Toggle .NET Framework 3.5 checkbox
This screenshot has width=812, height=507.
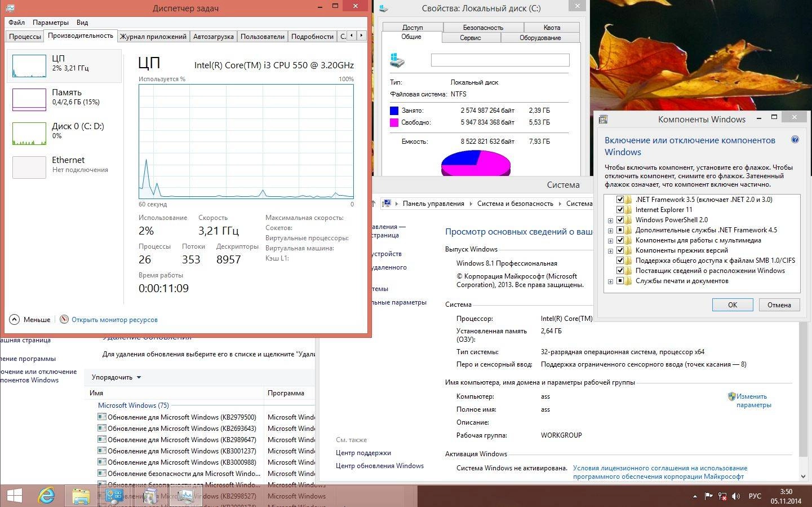pyautogui.click(x=620, y=200)
